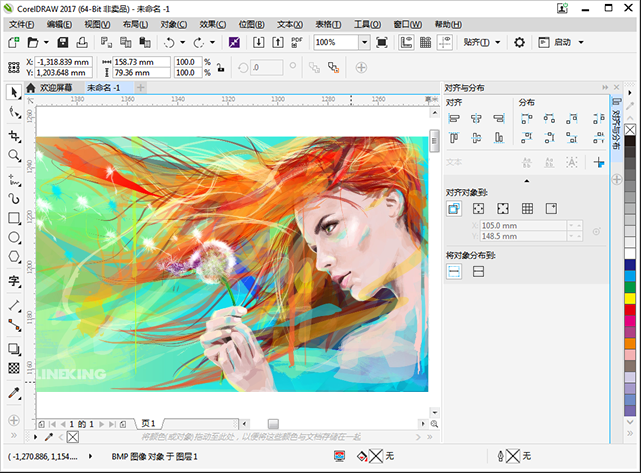Collapse the align docker section arrow
641x473 pixels.
527,181
